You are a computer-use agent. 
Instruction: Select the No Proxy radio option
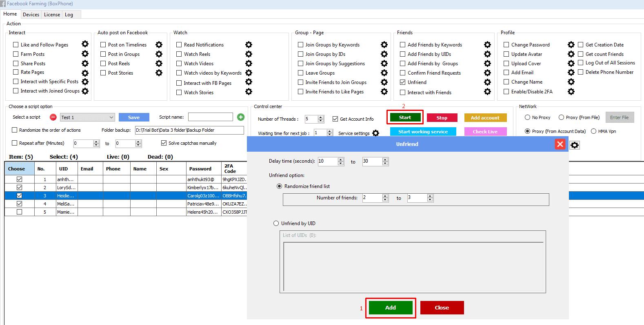click(x=527, y=117)
